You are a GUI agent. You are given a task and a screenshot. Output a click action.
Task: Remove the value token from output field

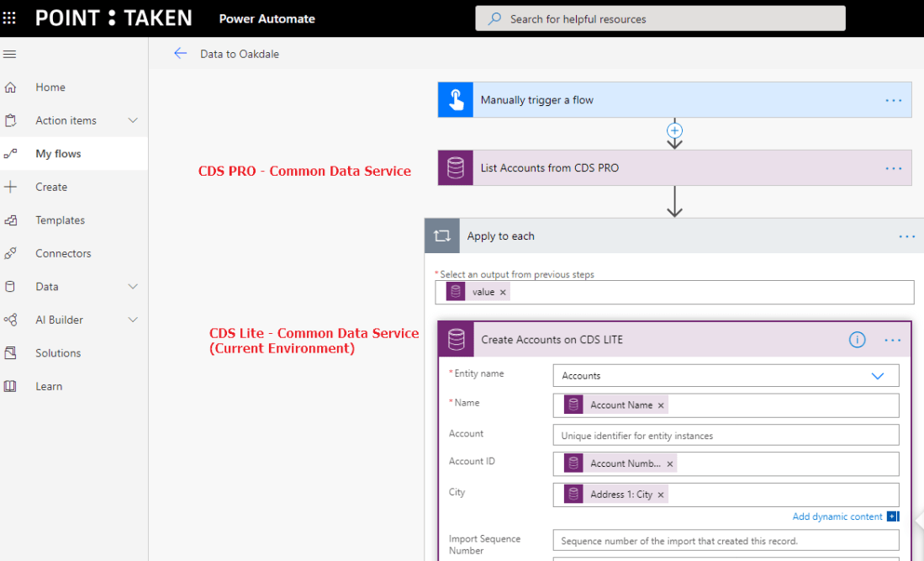tap(503, 292)
